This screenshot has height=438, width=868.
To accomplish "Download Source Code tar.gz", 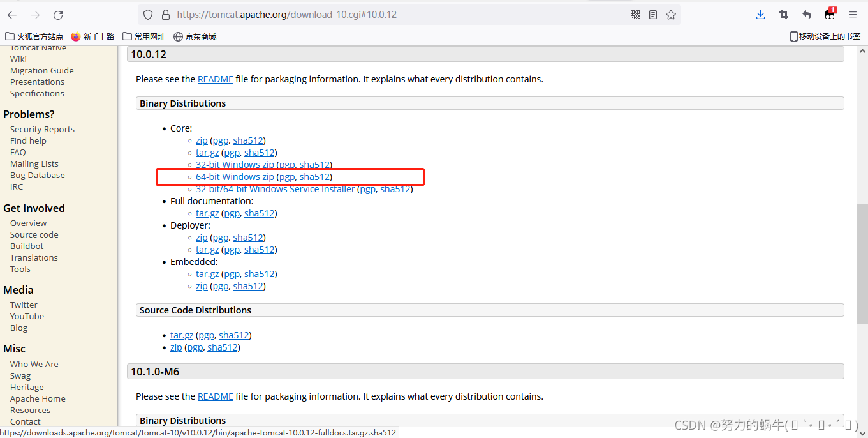I will click(x=182, y=335).
